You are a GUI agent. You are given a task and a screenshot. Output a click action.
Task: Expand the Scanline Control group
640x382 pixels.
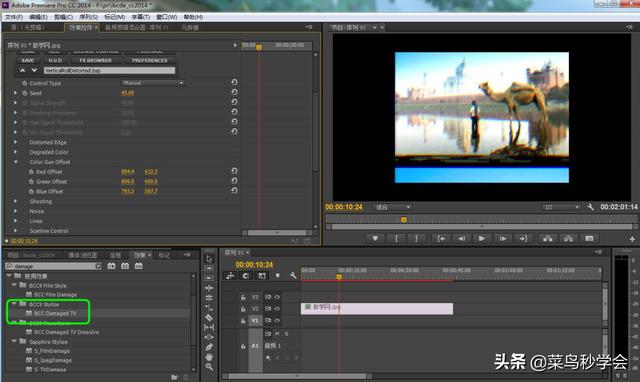click(x=16, y=231)
